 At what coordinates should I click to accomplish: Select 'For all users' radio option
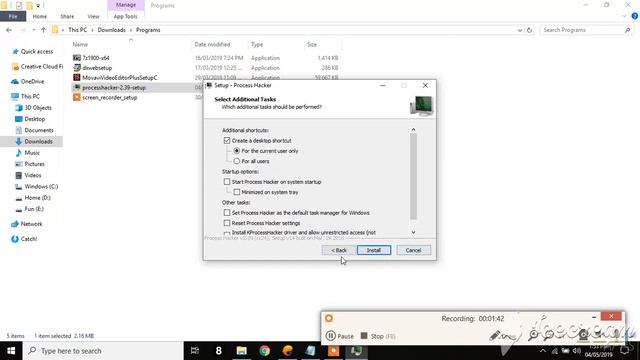[x=237, y=161]
